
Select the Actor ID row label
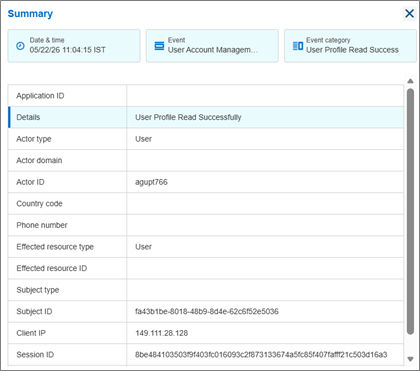point(30,182)
